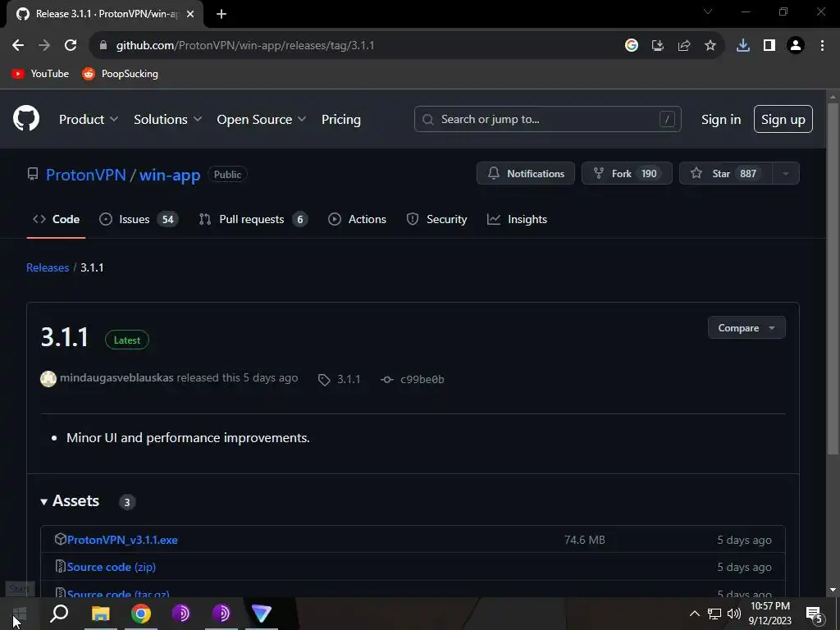Open the network icon in system tray
840x630 pixels.
click(x=714, y=614)
